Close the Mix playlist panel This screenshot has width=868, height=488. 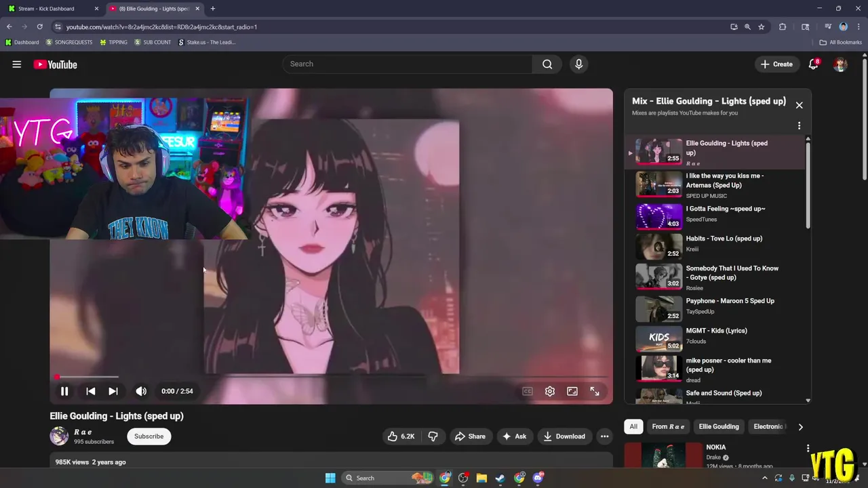(x=799, y=105)
